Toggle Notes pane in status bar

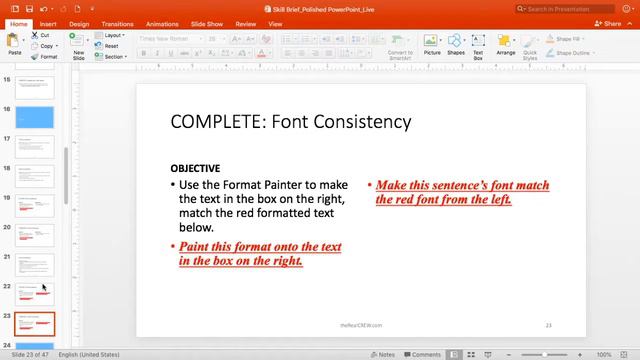(382, 355)
